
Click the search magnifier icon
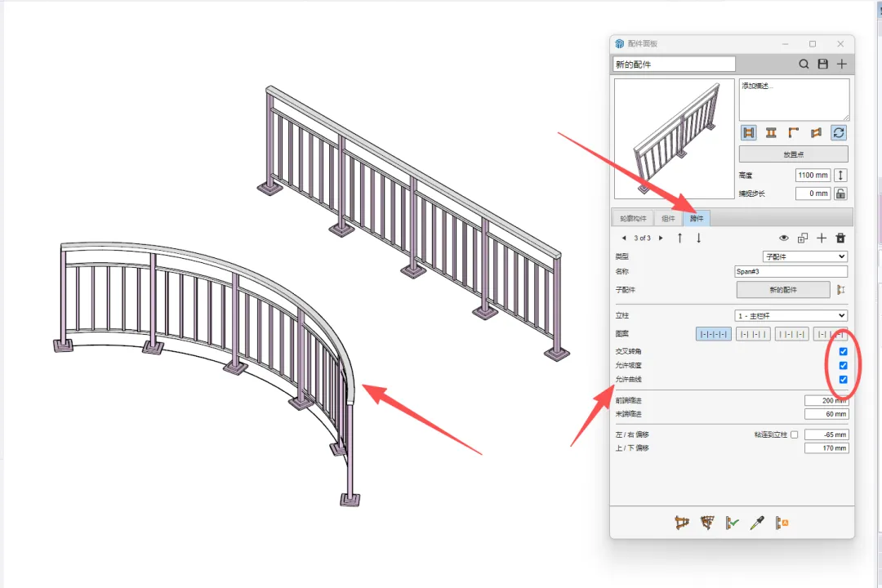click(804, 65)
